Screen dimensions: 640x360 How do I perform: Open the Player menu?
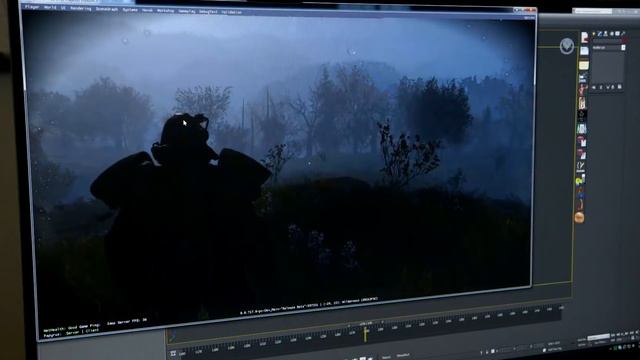pyautogui.click(x=32, y=7)
